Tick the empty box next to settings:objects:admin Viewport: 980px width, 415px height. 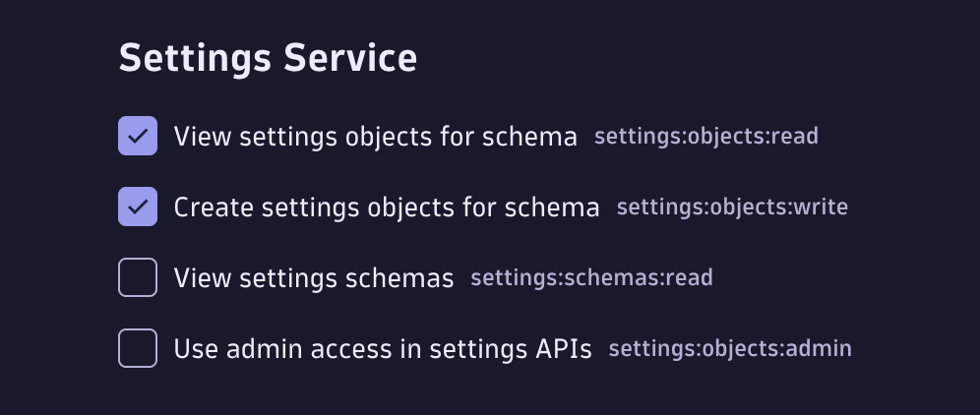tap(138, 348)
